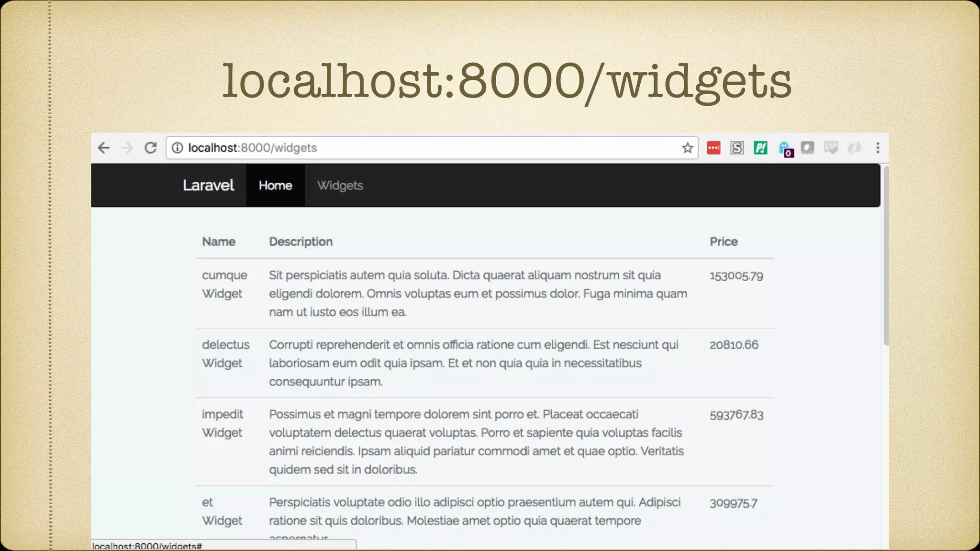Screen dimensions: 980x551
Task: Focus the address bar showing localhost:8000/widgets
Action: (432, 148)
